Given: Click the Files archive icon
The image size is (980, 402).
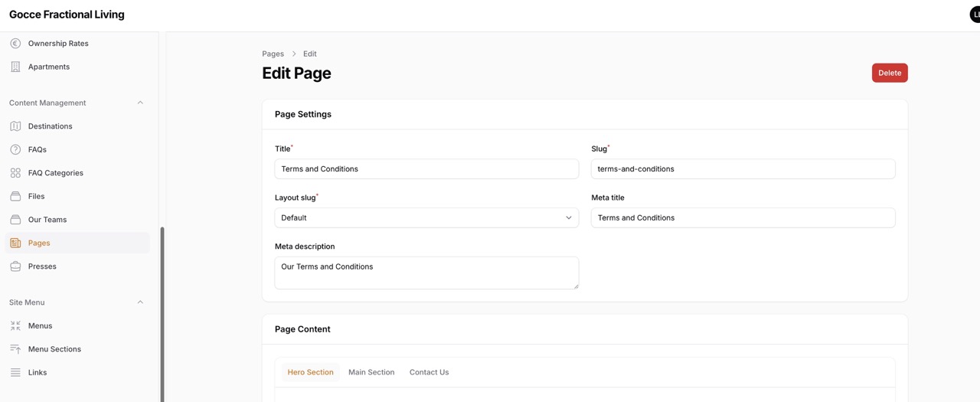Looking at the screenshot, I should click(15, 196).
